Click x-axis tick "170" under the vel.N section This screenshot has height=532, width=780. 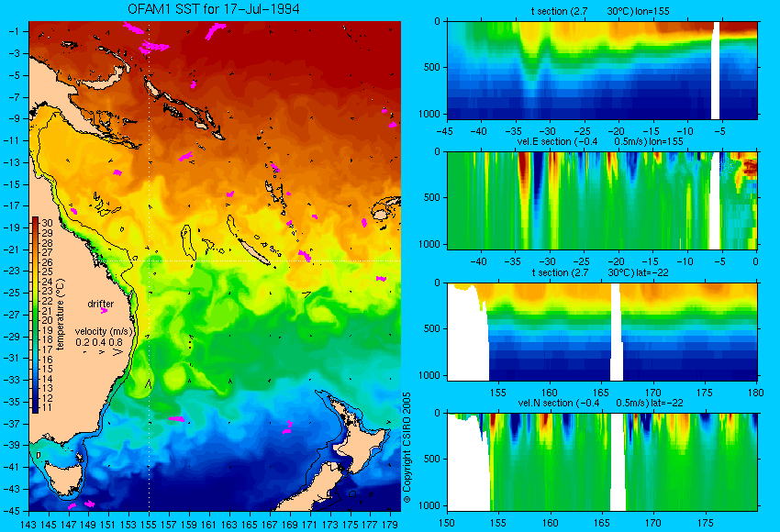coord(652,523)
